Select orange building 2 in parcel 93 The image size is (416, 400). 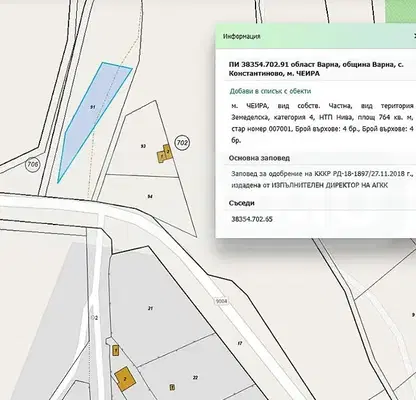[168, 152]
